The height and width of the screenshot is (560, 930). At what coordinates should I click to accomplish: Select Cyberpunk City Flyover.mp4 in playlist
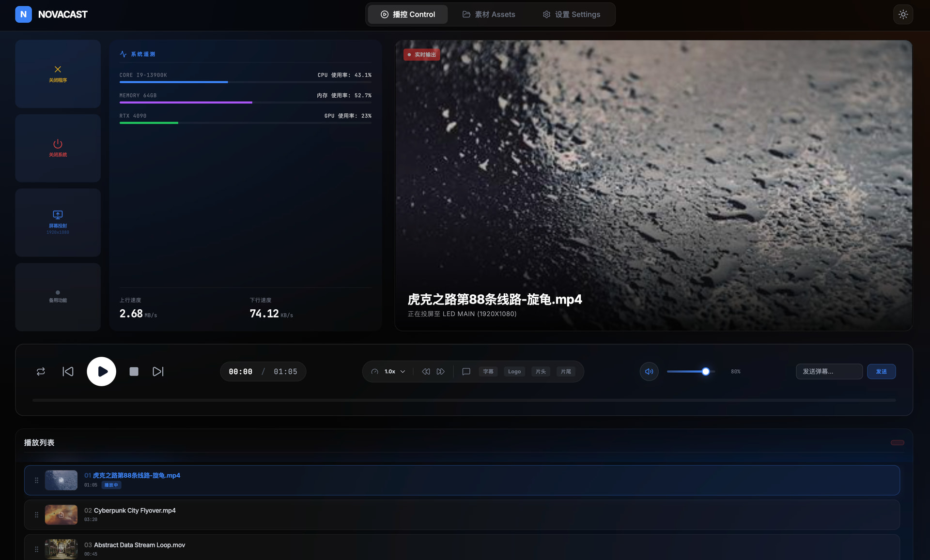point(135,511)
